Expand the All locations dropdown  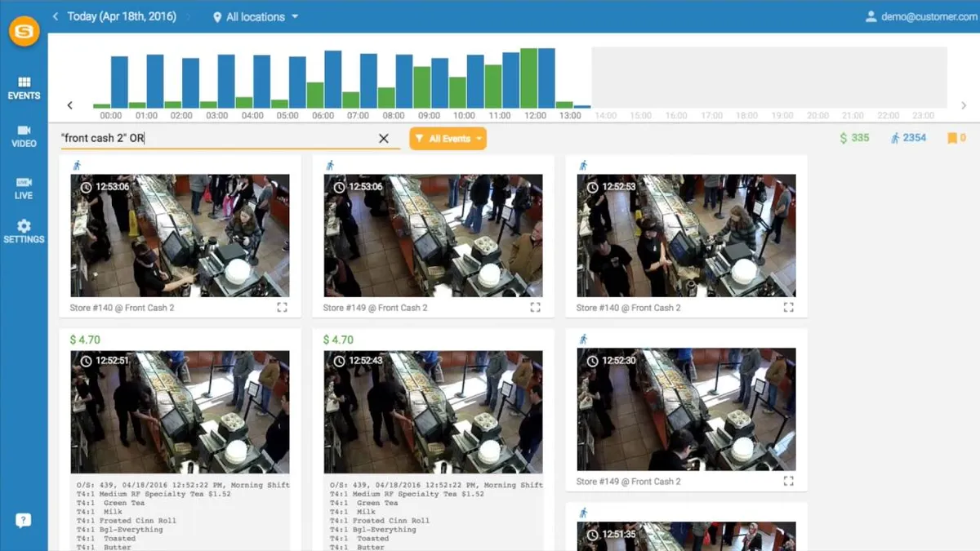tap(256, 17)
